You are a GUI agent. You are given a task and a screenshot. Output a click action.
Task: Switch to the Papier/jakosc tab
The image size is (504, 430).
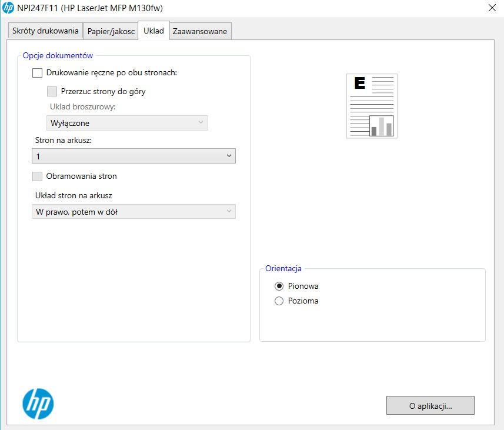(x=111, y=31)
